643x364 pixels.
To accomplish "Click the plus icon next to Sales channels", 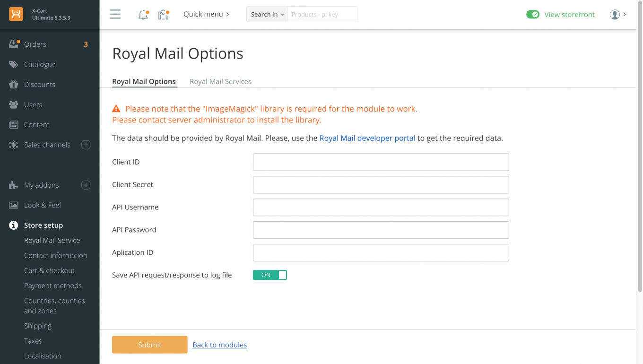I will (86, 145).
